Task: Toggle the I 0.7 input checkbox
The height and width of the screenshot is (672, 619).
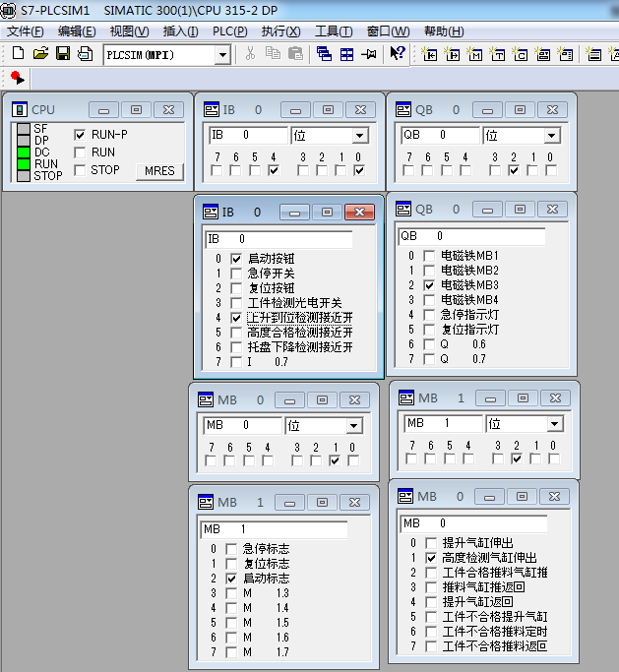Action: tap(236, 362)
